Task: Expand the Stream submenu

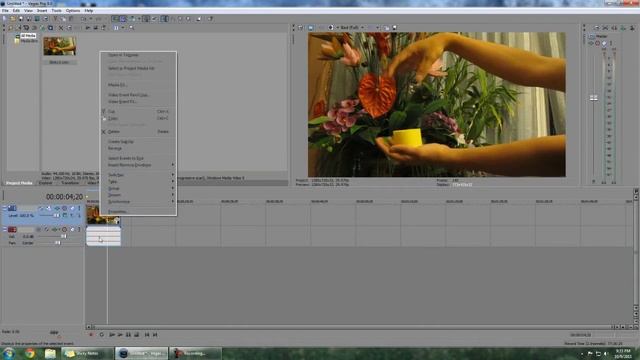Action: (138, 195)
